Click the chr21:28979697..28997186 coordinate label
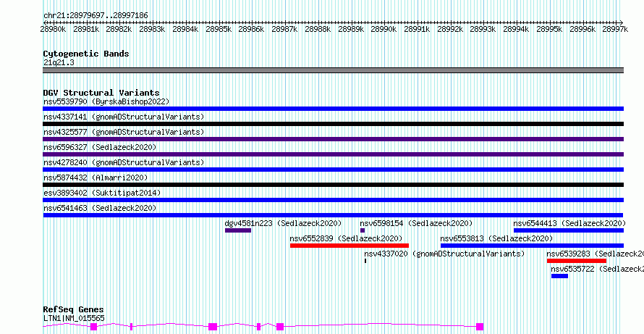 pos(96,15)
